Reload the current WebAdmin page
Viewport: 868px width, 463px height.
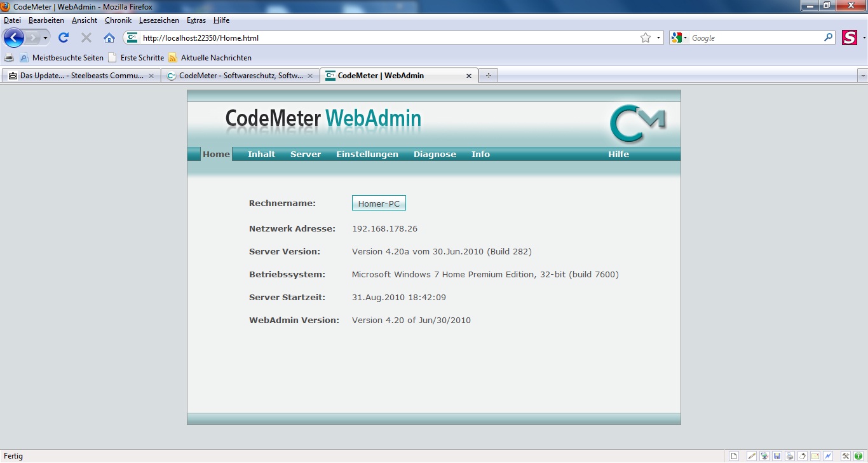[64, 38]
